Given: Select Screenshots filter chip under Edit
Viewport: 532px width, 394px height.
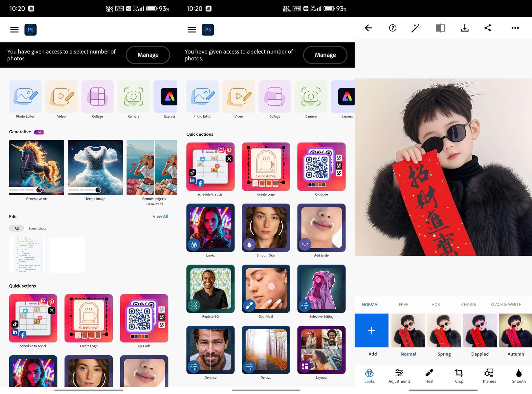Looking at the screenshot, I should (37, 228).
